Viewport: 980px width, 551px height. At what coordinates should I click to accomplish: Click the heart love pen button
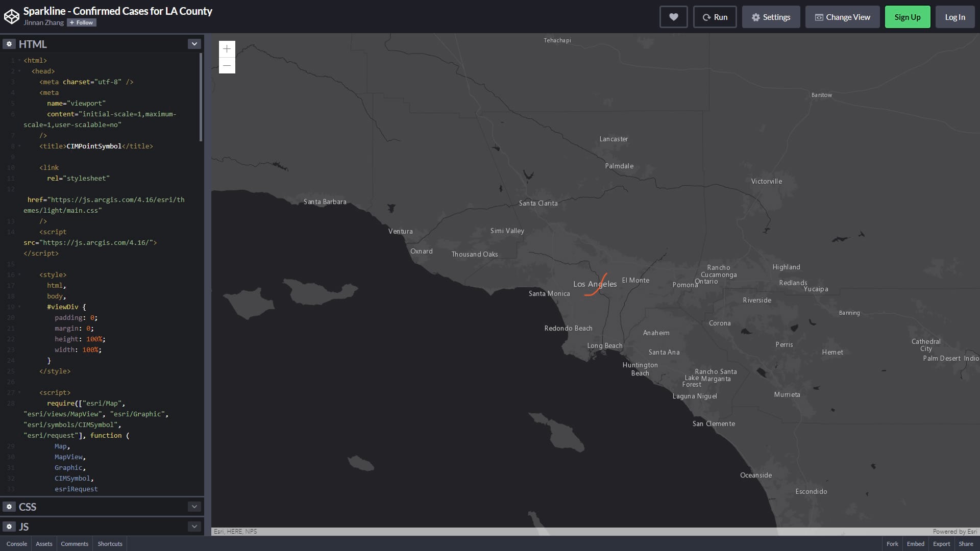pos(674,17)
